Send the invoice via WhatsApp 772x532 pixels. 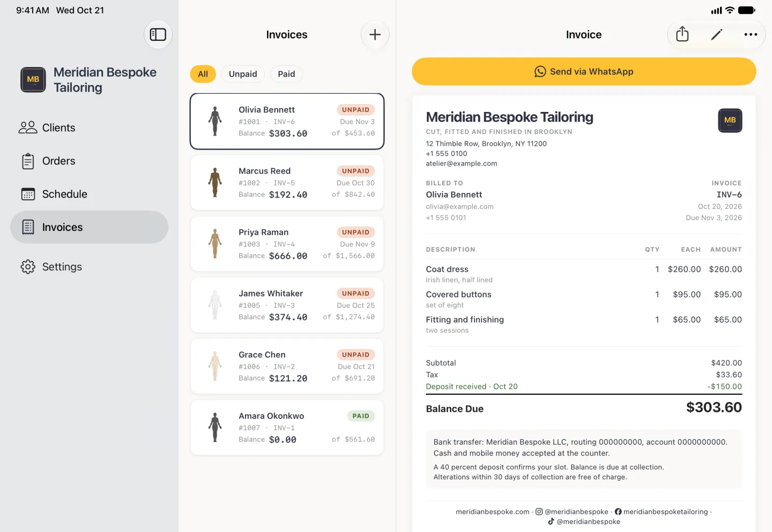[584, 71]
